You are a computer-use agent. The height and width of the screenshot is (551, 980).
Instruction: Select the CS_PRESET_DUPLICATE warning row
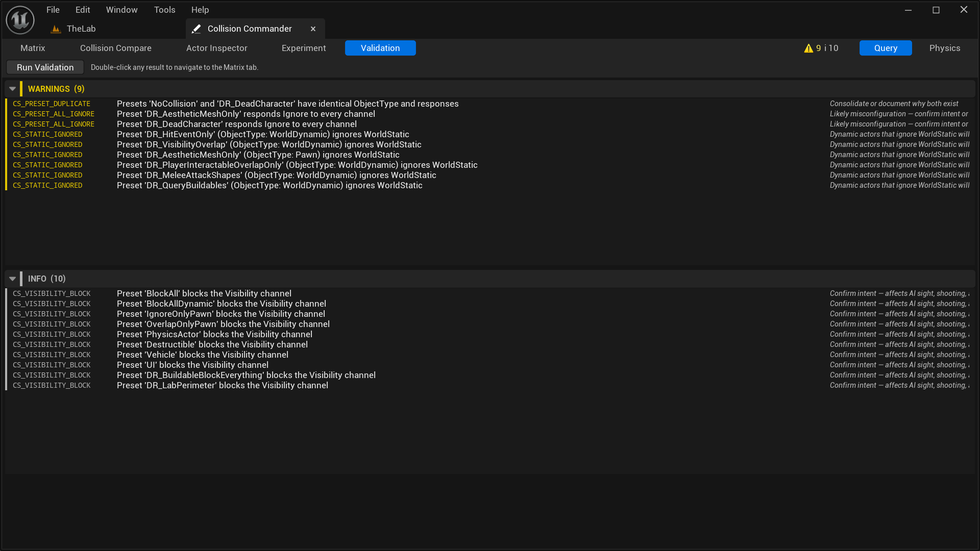point(286,104)
